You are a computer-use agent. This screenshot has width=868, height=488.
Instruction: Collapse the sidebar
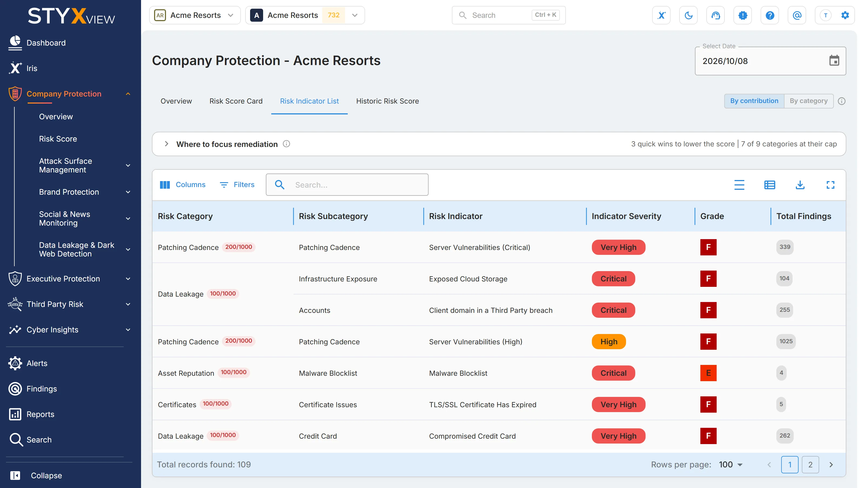point(36,475)
